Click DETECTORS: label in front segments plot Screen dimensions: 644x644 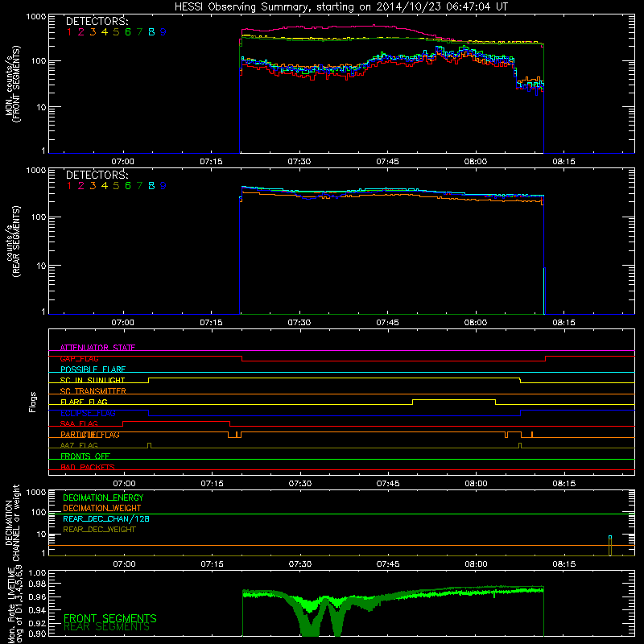[x=97, y=22]
